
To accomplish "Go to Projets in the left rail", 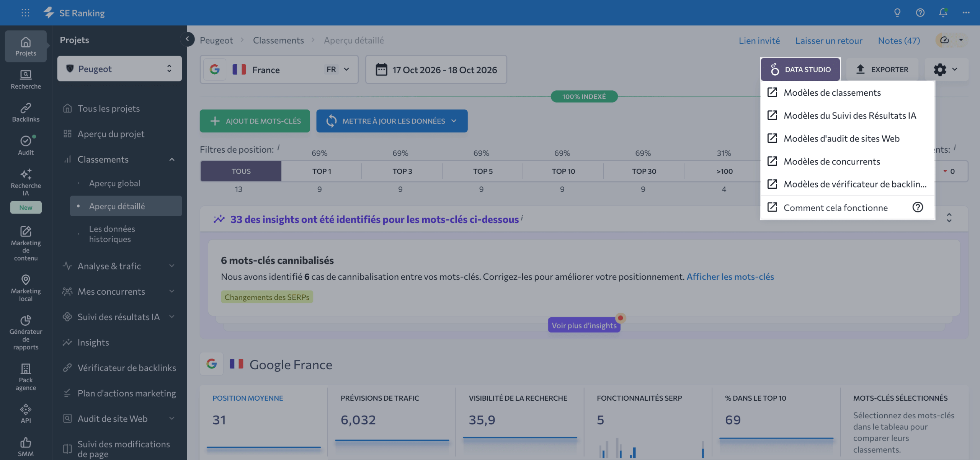I will [x=26, y=46].
